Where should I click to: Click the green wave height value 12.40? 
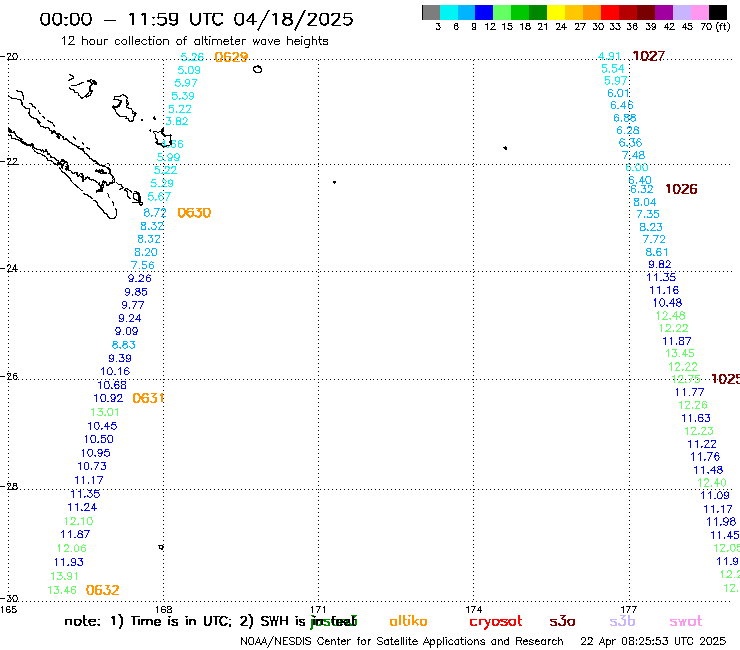pos(712,483)
